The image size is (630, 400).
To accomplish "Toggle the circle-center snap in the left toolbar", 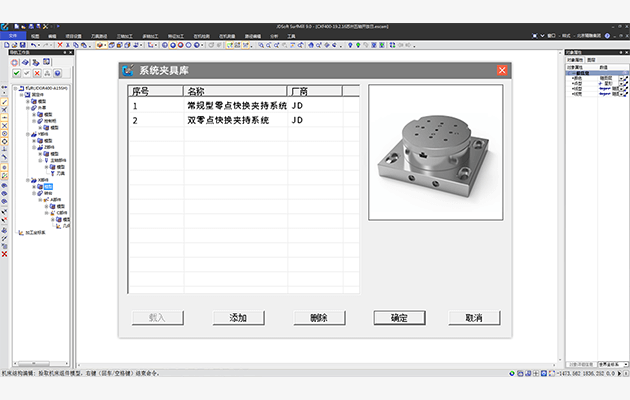I will coord(4,133).
